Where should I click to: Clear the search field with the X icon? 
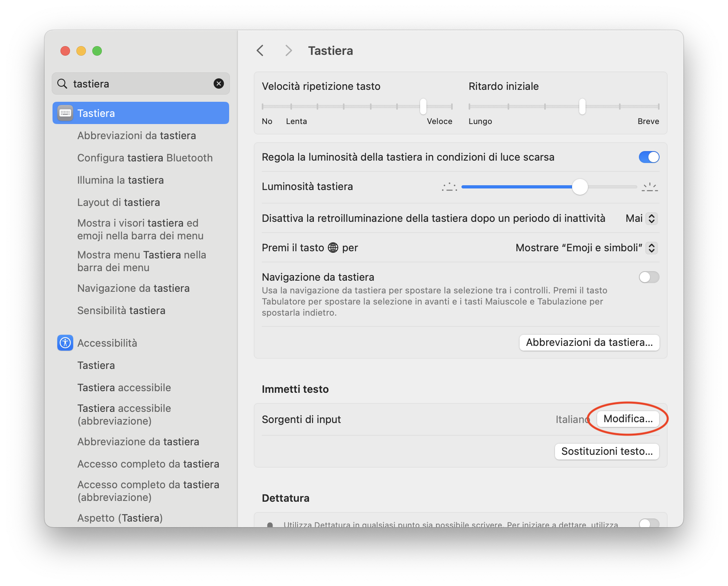(x=218, y=83)
